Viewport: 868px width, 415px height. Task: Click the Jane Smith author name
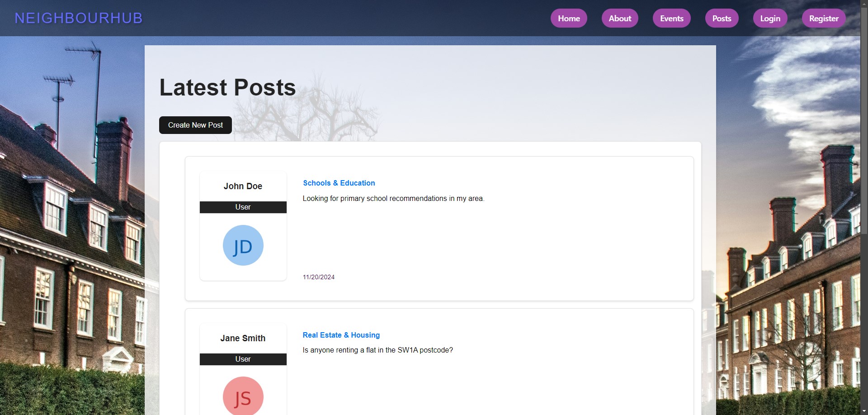coord(243,338)
